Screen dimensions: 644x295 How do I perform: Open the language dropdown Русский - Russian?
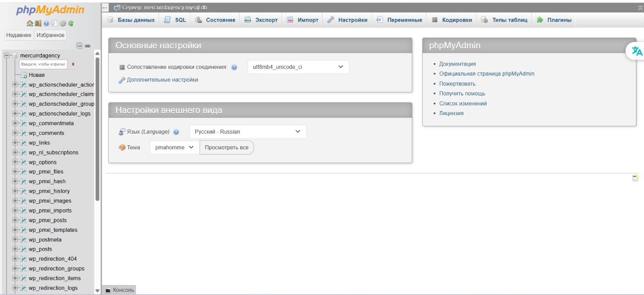248,132
